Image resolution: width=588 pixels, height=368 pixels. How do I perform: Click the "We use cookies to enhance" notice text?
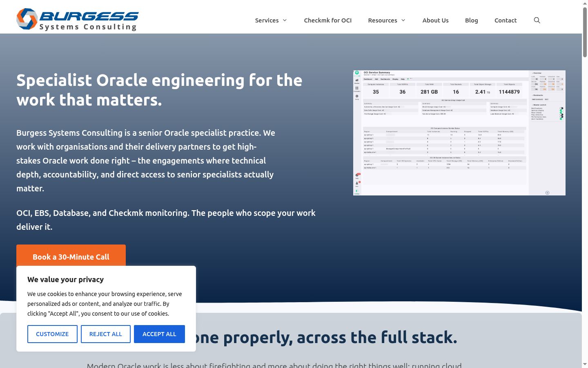105,304
